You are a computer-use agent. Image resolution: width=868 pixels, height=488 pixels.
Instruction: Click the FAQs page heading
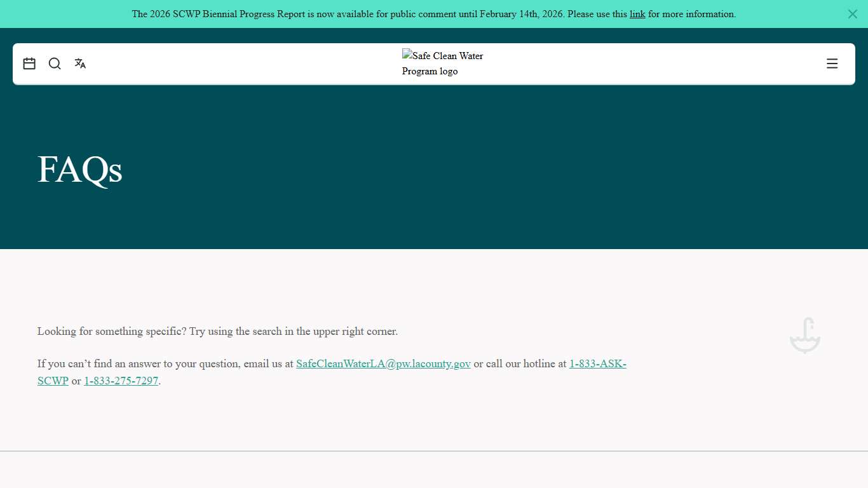pyautogui.click(x=80, y=170)
